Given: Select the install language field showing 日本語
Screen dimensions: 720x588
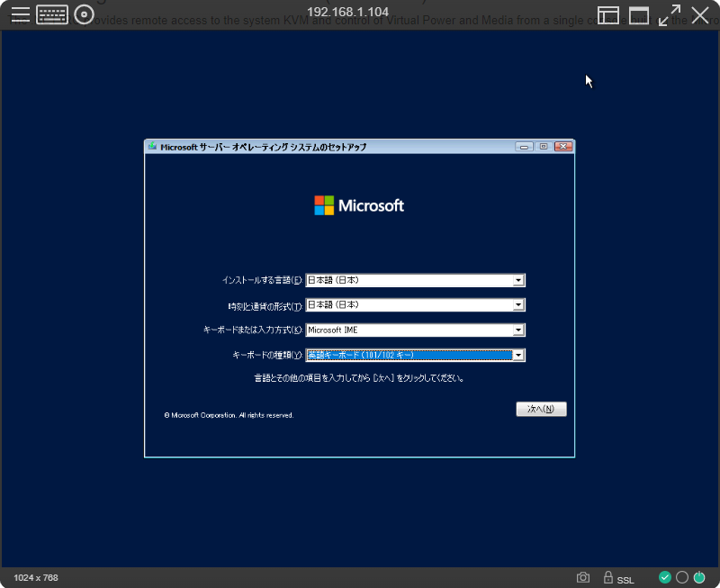Looking at the screenshot, I should [415, 280].
